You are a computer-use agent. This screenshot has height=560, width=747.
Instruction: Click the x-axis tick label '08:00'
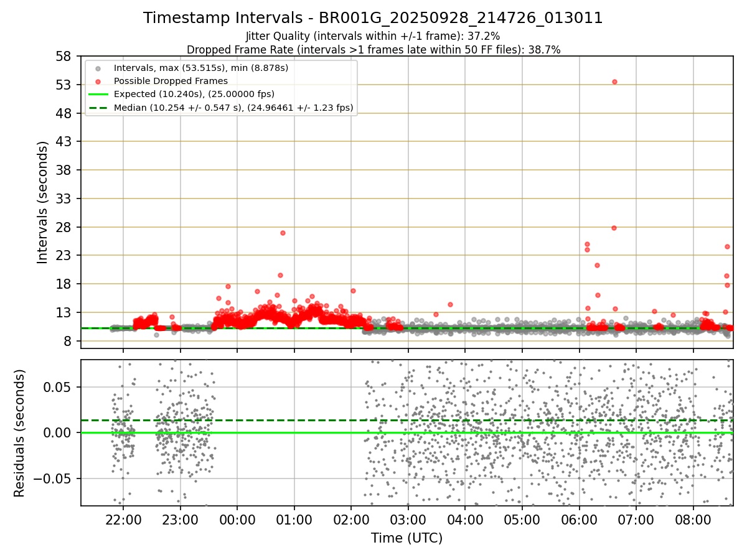[693, 520]
